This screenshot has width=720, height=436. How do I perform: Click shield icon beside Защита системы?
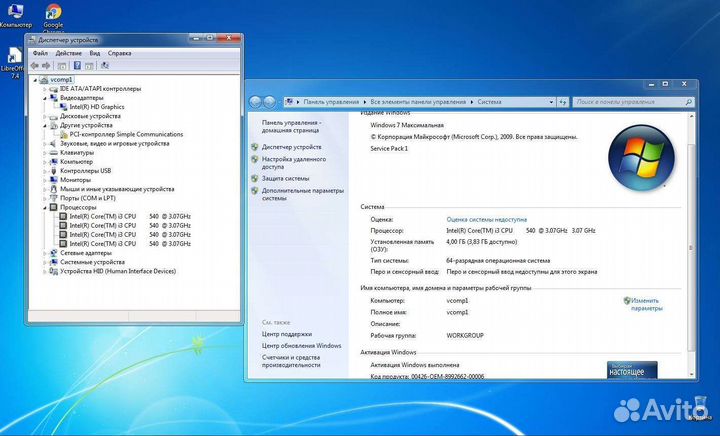(254, 178)
